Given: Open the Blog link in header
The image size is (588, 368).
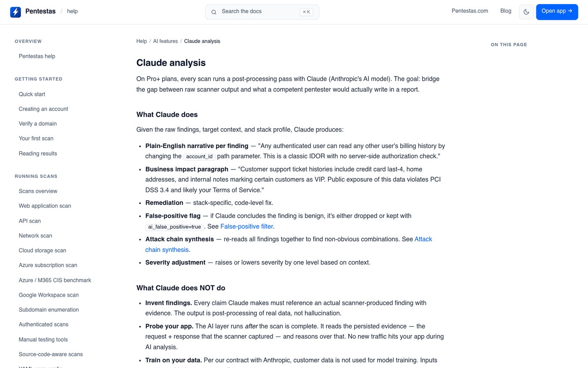Looking at the screenshot, I should click(506, 11).
